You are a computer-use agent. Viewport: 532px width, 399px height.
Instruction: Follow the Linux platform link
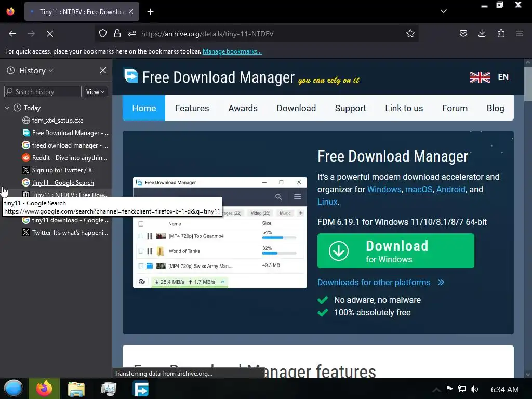pyautogui.click(x=327, y=202)
